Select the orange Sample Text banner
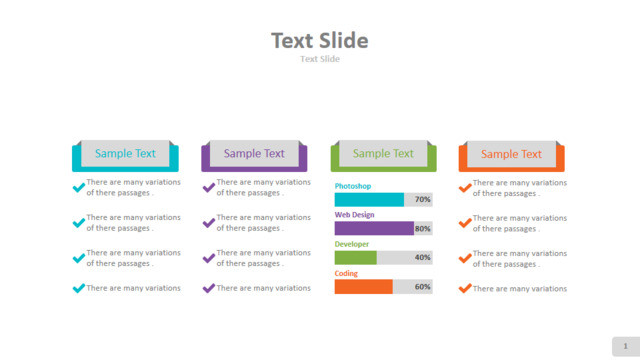640x360 pixels. (512, 156)
